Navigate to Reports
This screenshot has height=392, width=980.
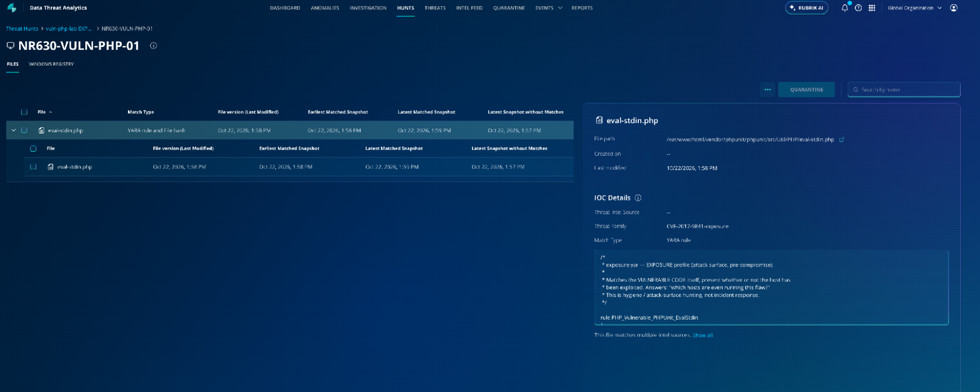point(582,8)
